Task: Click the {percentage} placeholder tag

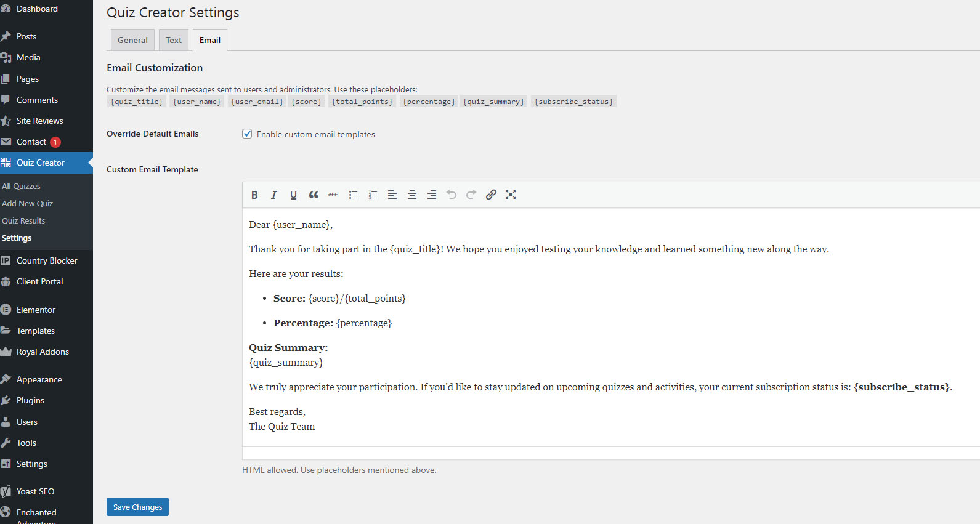Action: pyautogui.click(x=429, y=102)
